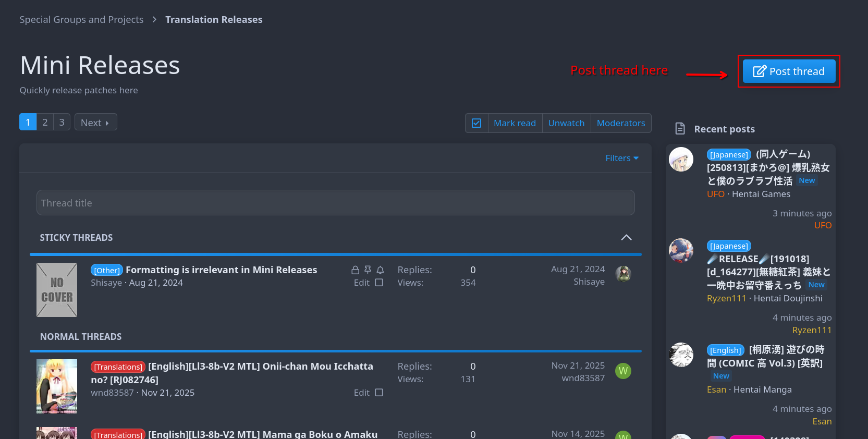868x439 pixels.
Task: Click the Recent posts document icon
Action: click(x=680, y=129)
